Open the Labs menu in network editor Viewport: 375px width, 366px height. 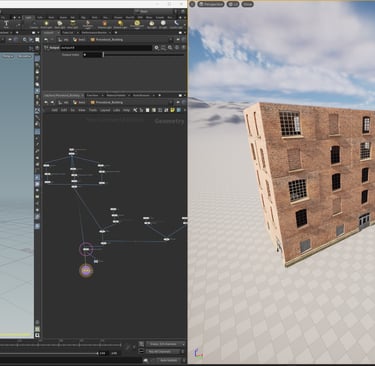(116, 110)
